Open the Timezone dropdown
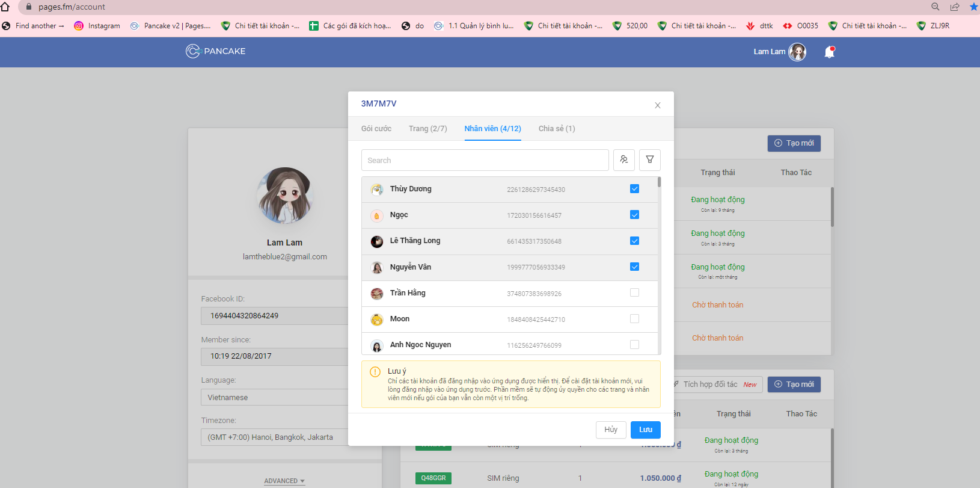This screenshot has height=488, width=980. pyautogui.click(x=274, y=437)
